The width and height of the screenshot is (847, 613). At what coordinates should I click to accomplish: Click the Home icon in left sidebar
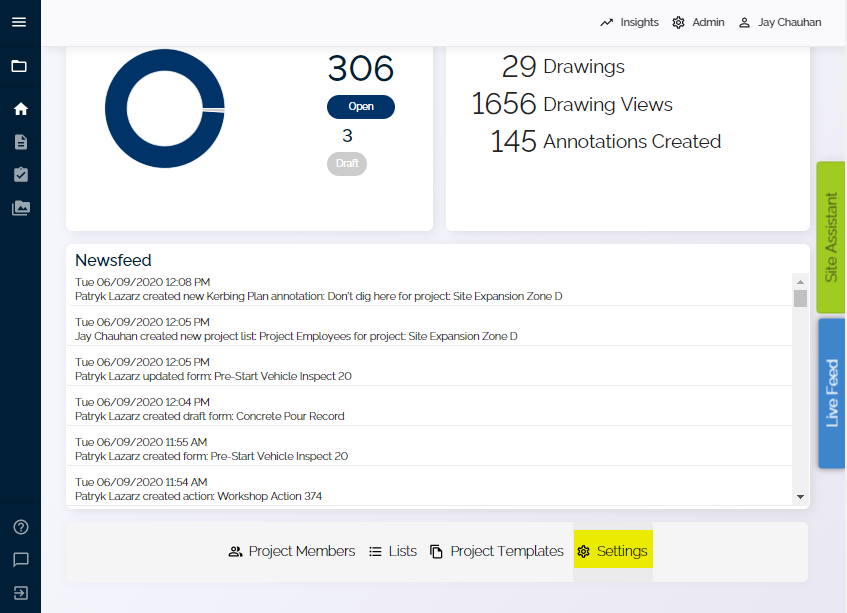[20, 108]
